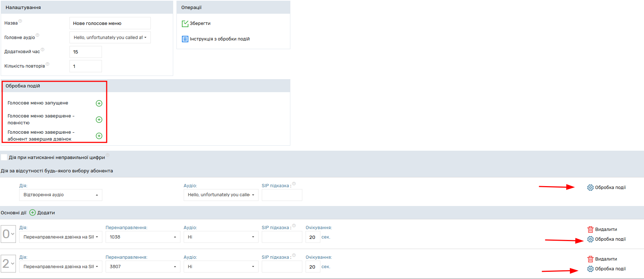Click 'Обробка події' link in digit 2 row

click(x=610, y=269)
